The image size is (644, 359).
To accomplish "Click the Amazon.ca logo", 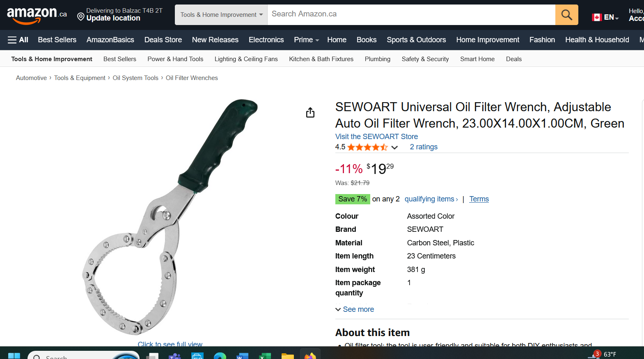I will [x=37, y=15].
